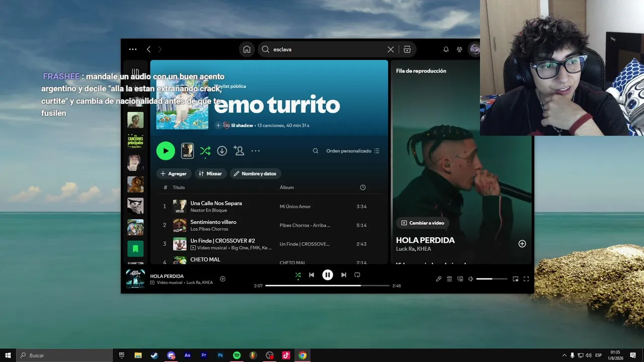Sort by the Álbum column header
This screenshot has width=644, height=362.
287,188
